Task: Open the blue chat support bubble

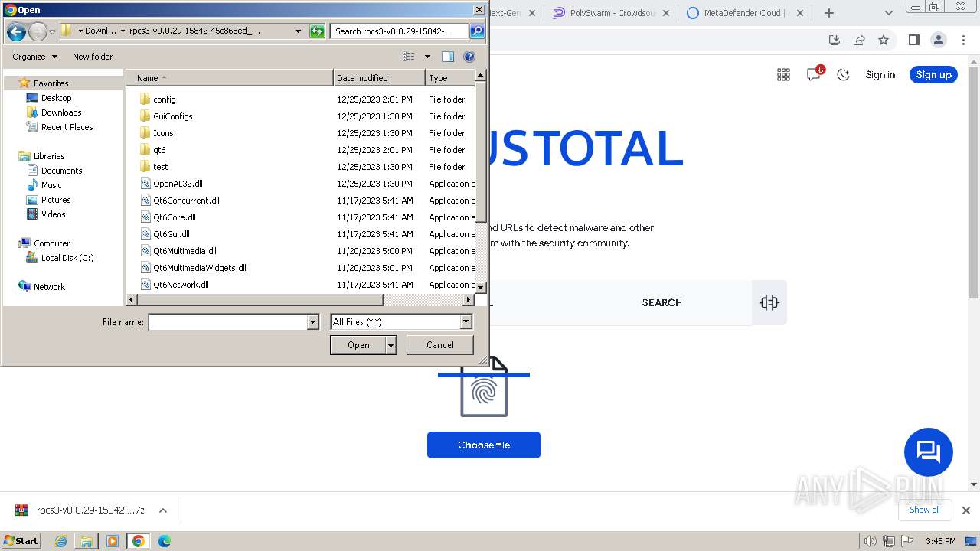Action: coord(928,452)
